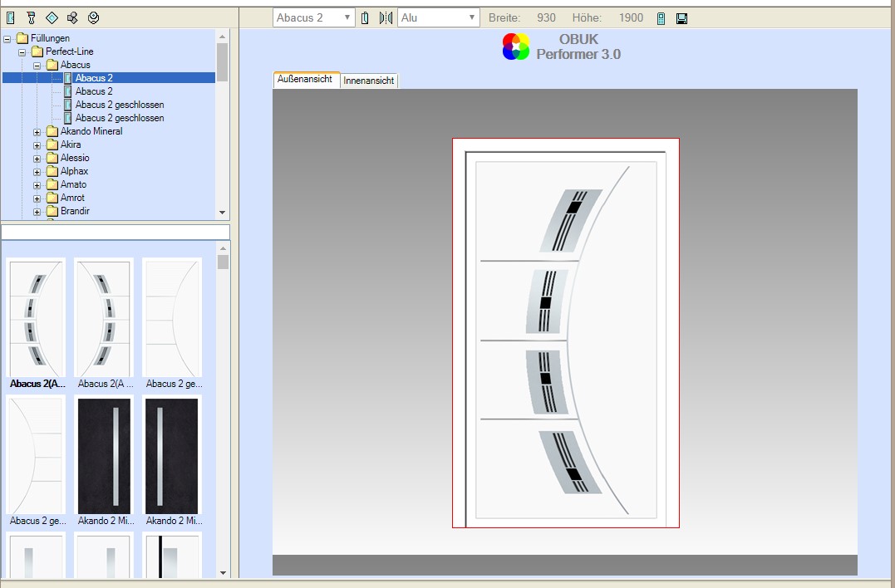
Task: Select the Alphax folder label
Action: click(74, 171)
